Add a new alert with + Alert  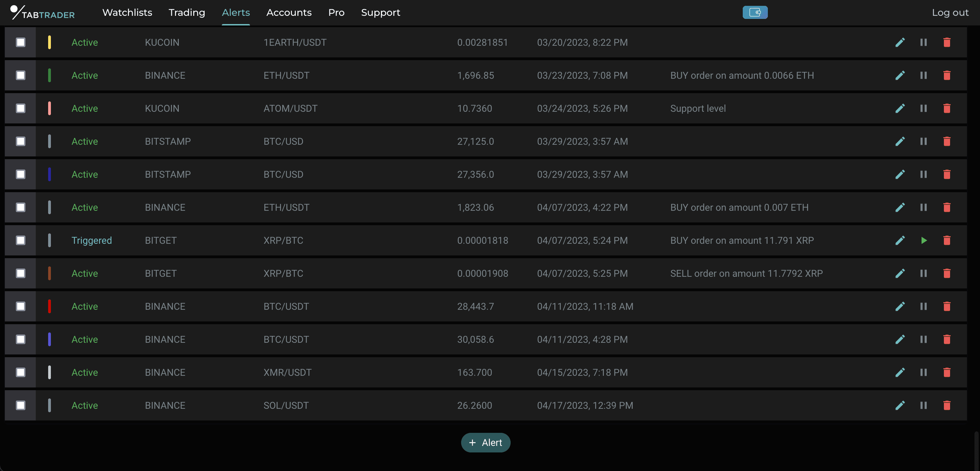pyautogui.click(x=486, y=442)
